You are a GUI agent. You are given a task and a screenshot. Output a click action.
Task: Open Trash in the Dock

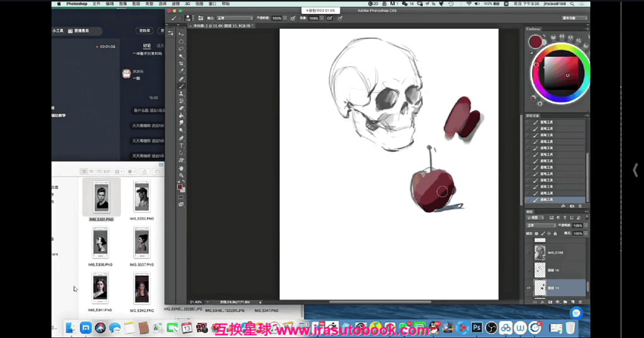coord(570,328)
